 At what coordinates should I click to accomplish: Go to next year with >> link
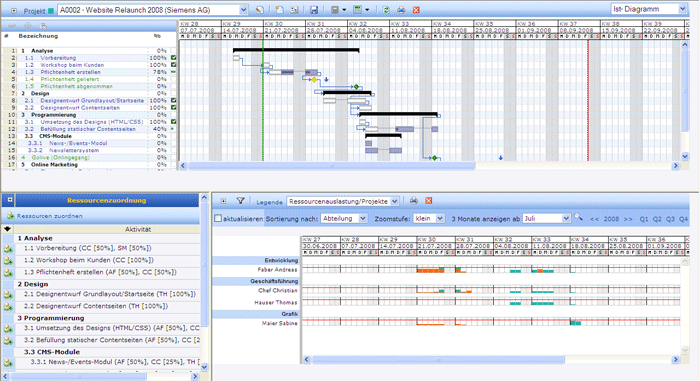click(x=628, y=219)
